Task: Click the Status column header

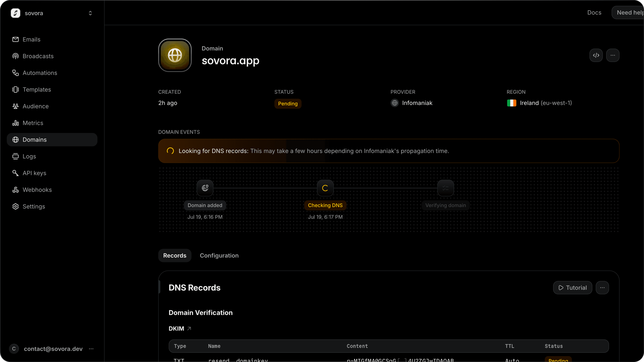Action: [x=554, y=346]
